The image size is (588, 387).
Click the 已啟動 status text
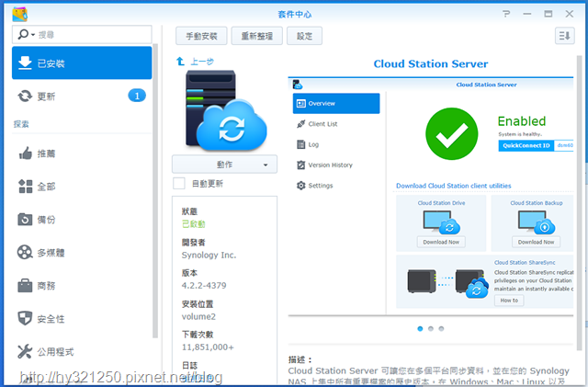coord(194,224)
